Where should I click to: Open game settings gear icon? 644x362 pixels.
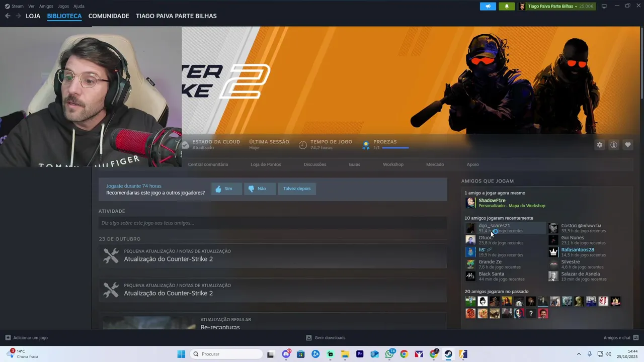pos(600,145)
